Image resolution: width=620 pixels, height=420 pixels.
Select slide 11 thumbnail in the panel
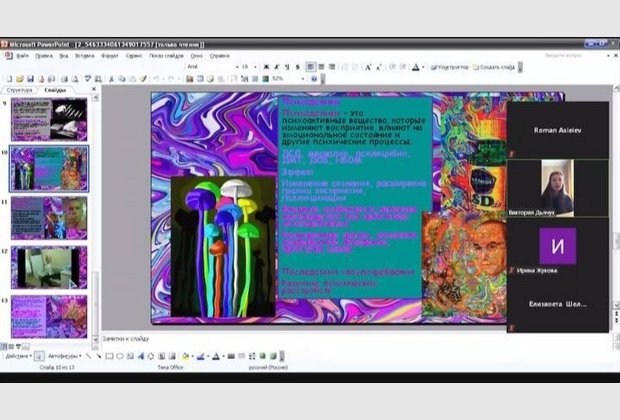point(48,217)
